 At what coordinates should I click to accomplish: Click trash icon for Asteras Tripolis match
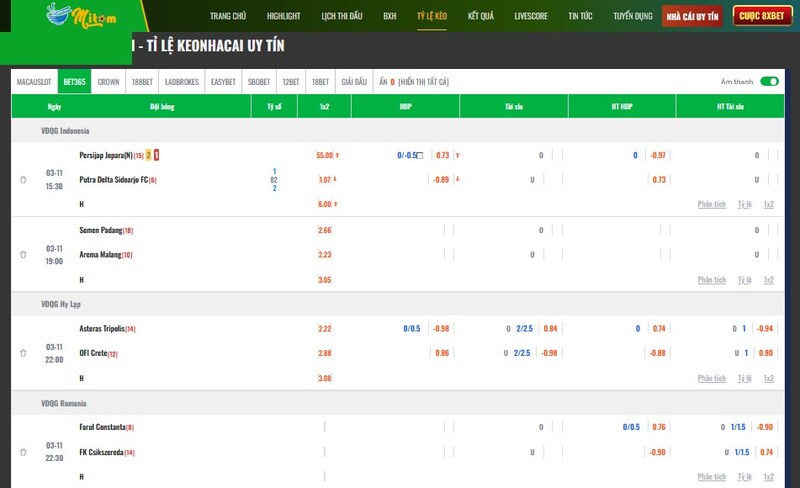[23, 353]
